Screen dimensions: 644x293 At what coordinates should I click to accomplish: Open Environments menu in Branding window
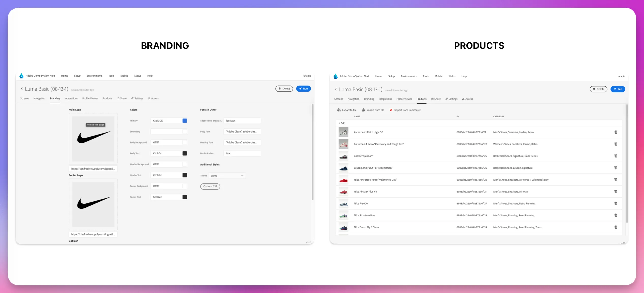click(x=95, y=76)
